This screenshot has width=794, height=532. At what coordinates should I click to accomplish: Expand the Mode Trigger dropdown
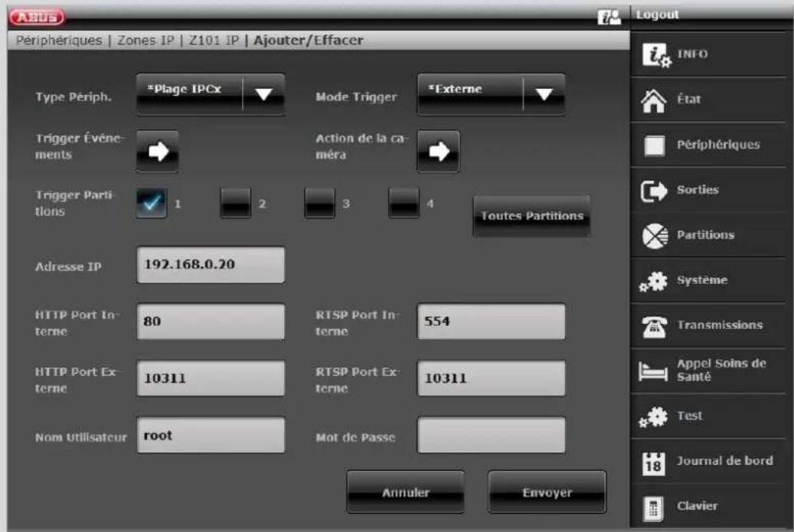tap(491, 93)
